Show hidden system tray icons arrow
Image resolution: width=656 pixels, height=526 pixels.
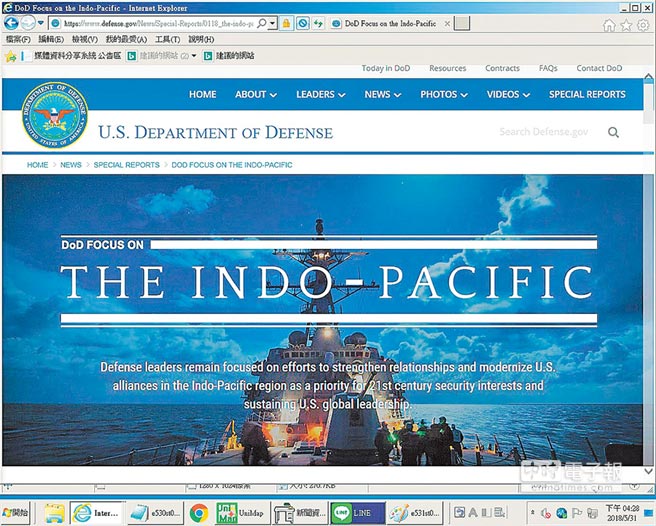[533, 512]
